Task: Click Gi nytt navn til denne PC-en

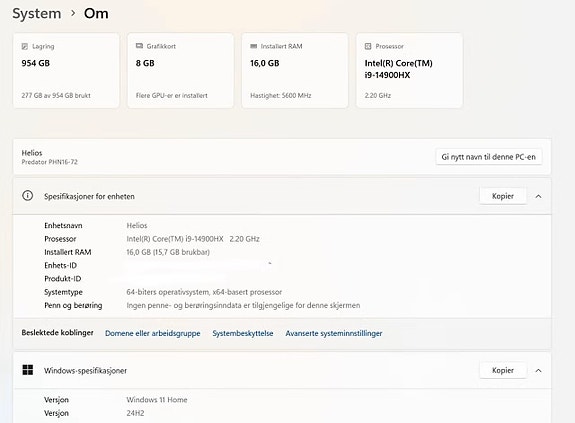Action: [488, 157]
